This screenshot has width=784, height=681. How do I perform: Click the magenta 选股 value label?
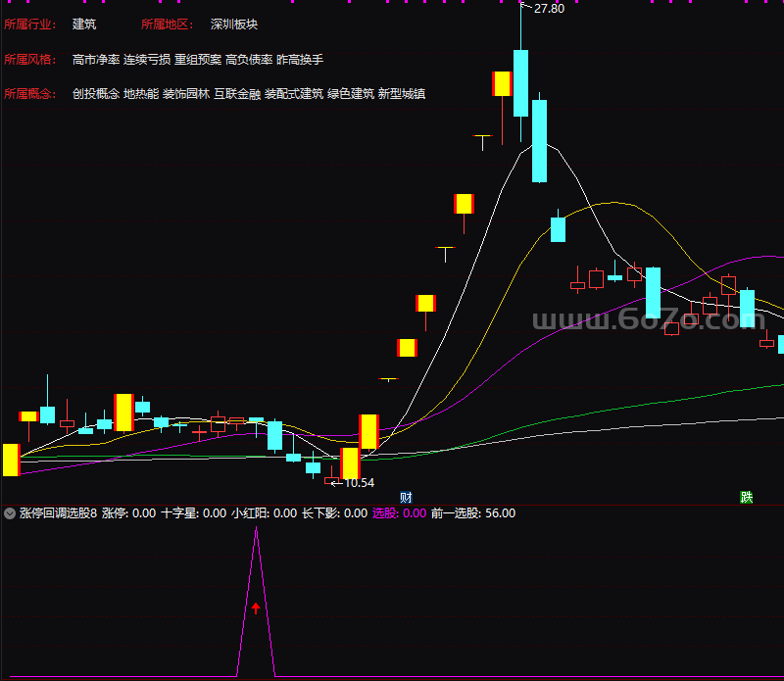coord(399,512)
